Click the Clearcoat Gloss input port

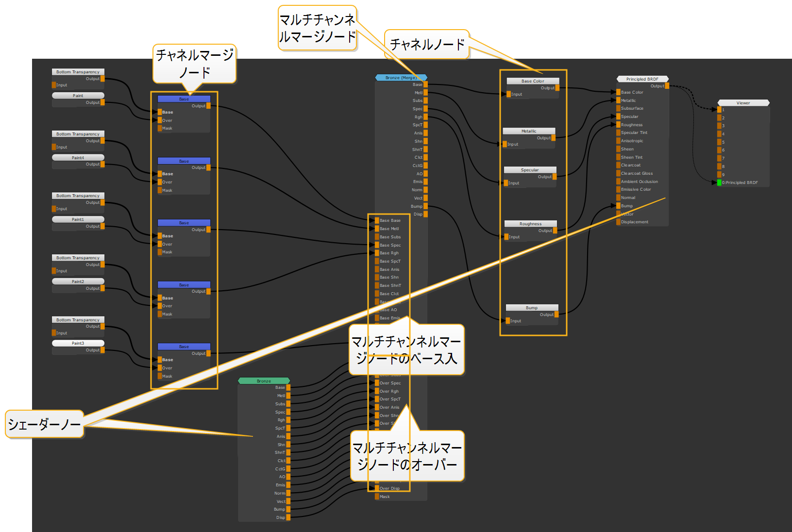click(618, 173)
